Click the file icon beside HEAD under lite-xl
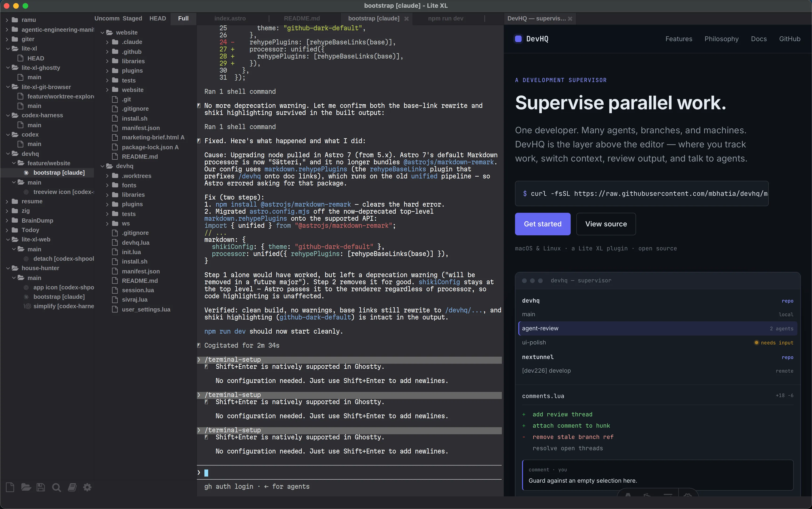 [x=20, y=58]
